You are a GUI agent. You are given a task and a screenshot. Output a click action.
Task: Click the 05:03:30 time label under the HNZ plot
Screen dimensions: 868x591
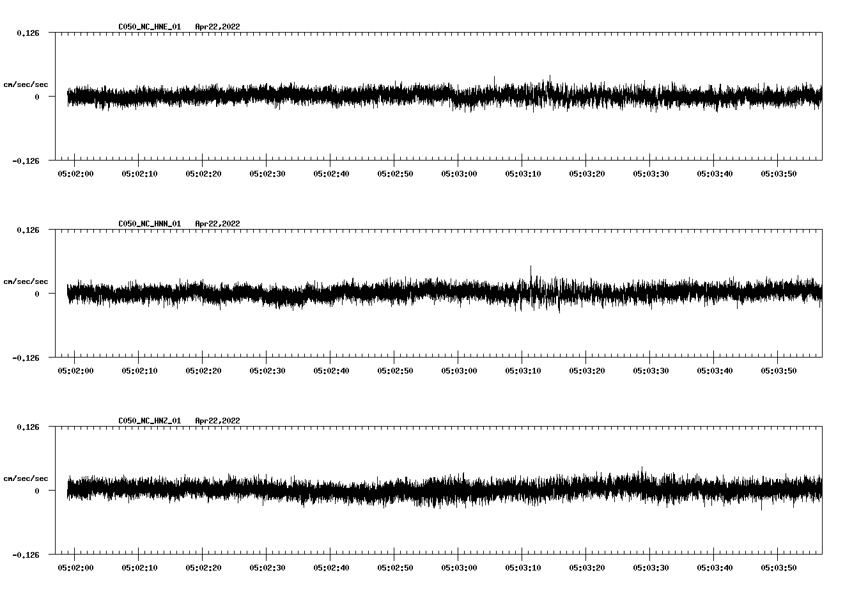click(651, 567)
